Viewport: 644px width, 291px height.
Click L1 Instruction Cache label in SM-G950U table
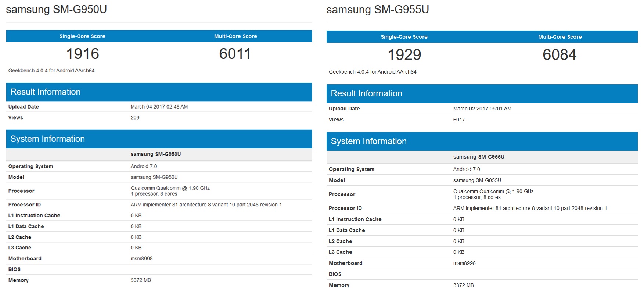(34, 216)
